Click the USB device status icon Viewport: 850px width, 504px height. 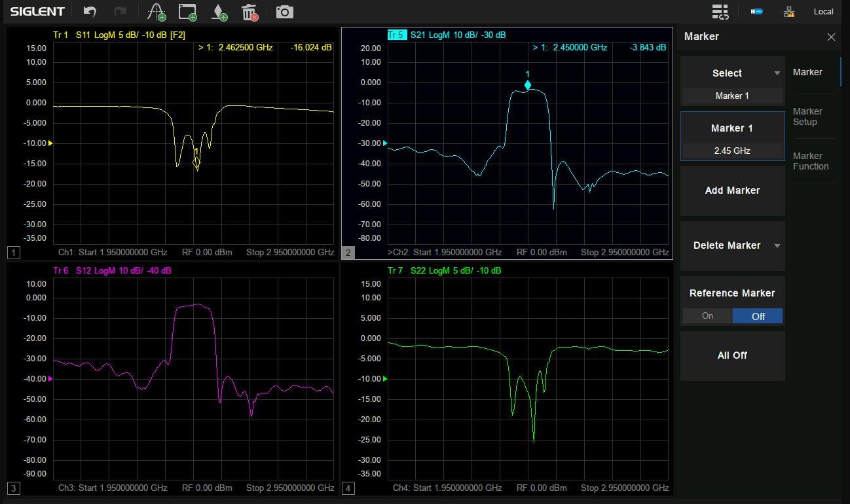pos(756,12)
